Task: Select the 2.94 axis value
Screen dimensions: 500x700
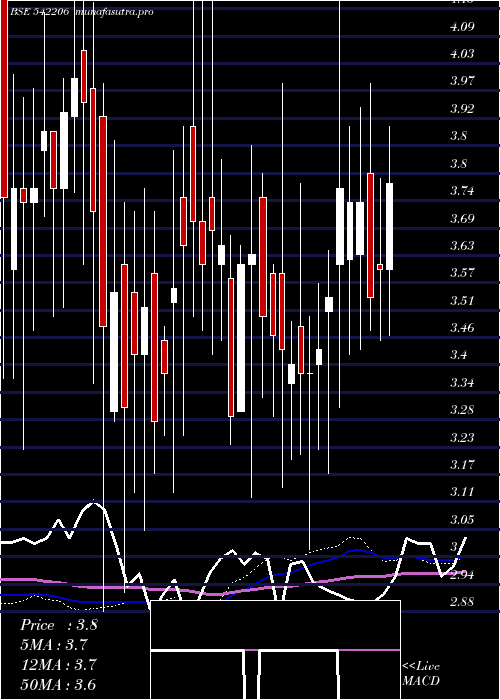Action: point(462,575)
